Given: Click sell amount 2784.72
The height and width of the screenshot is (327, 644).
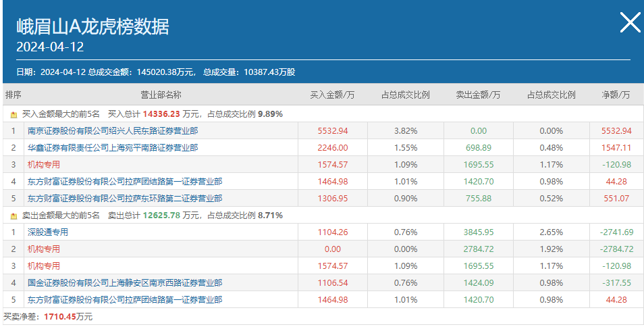Looking at the screenshot, I should coord(479,249).
